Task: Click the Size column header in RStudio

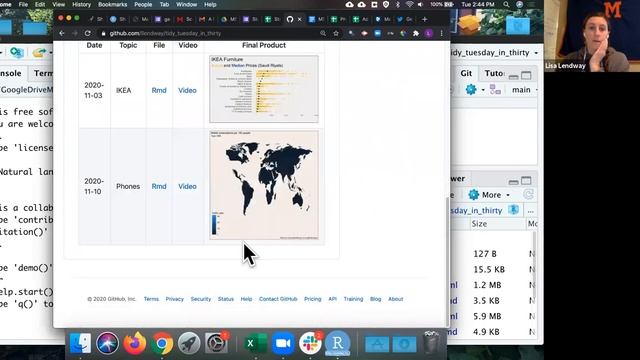Action: [479, 224]
